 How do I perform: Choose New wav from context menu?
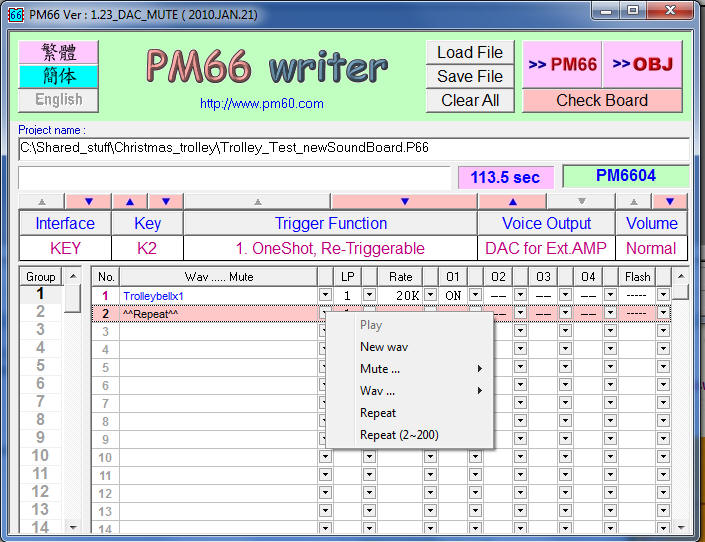[x=384, y=347]
